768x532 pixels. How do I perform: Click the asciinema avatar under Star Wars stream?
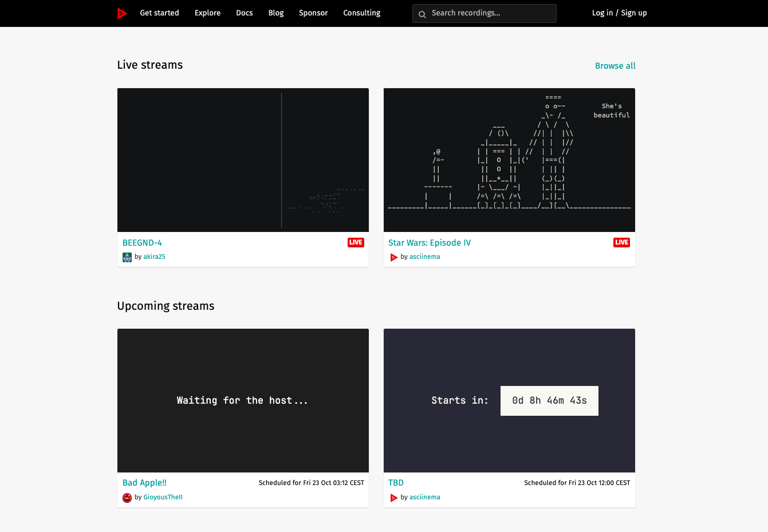coord(393,257)
